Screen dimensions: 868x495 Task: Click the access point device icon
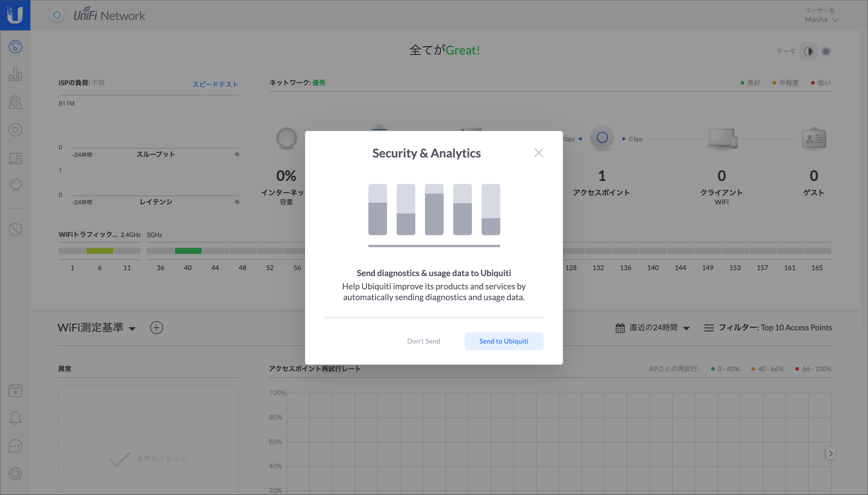click(602, 138)
